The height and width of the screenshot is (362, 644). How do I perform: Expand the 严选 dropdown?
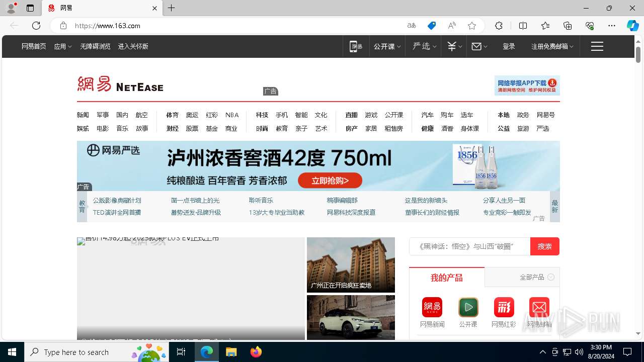pos(424,46)
